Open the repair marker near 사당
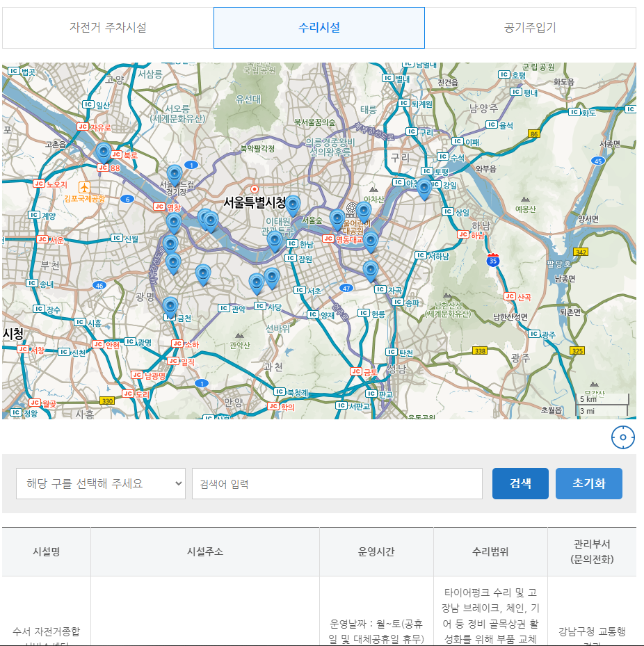Viewport: 644px width, 646px height. [257, 281]
